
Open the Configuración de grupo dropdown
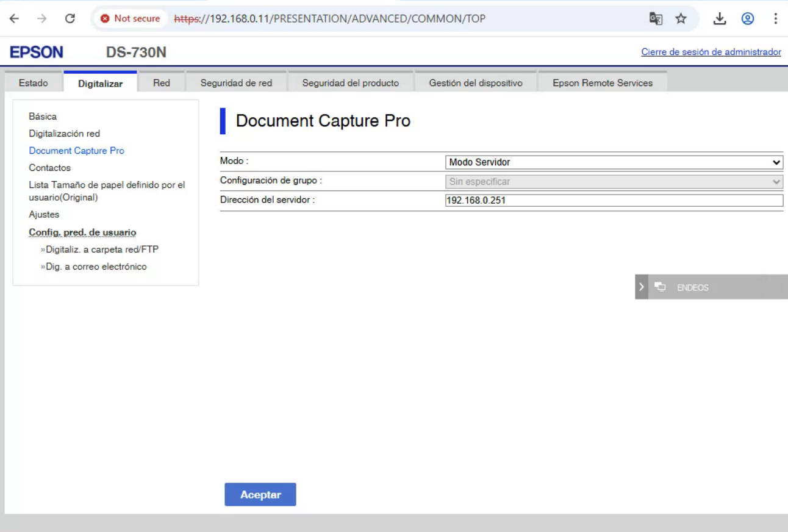(614, 182)
